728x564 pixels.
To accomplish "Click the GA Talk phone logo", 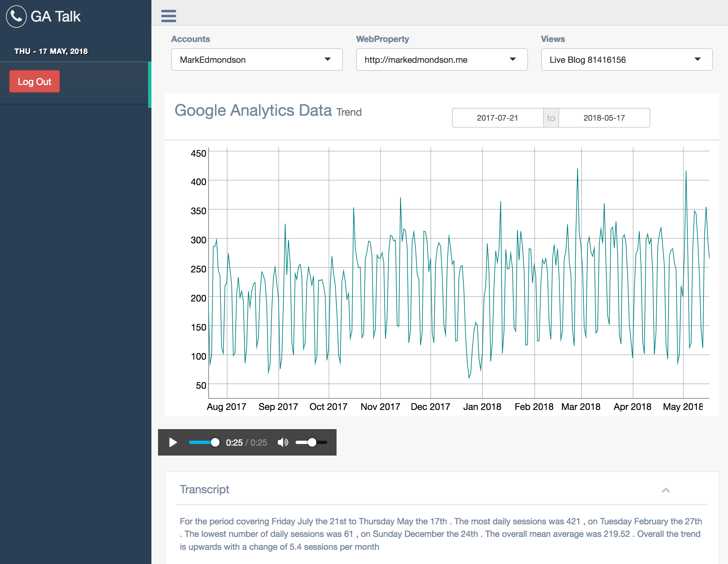I will 16,16.
